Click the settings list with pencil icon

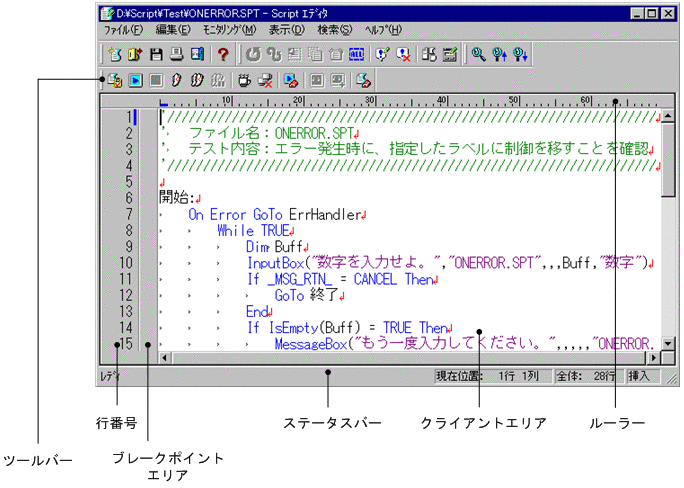coord(450,55)
